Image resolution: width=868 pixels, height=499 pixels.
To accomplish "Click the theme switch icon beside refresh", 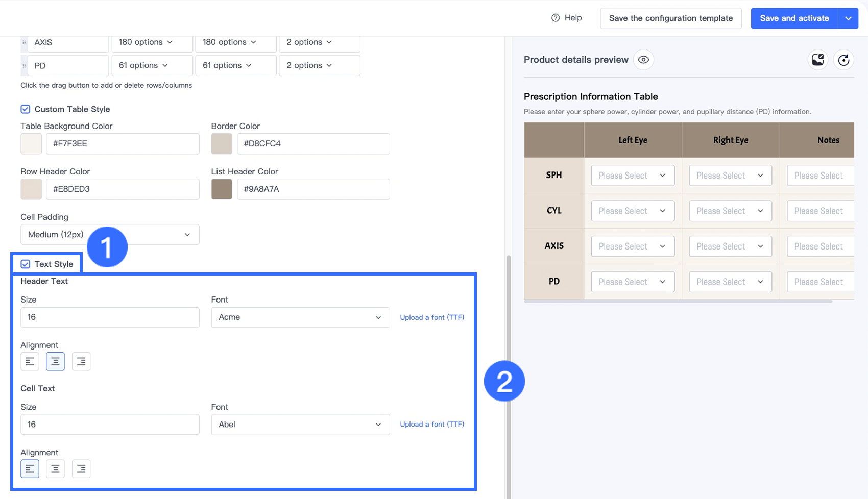I will coord(818,60).
